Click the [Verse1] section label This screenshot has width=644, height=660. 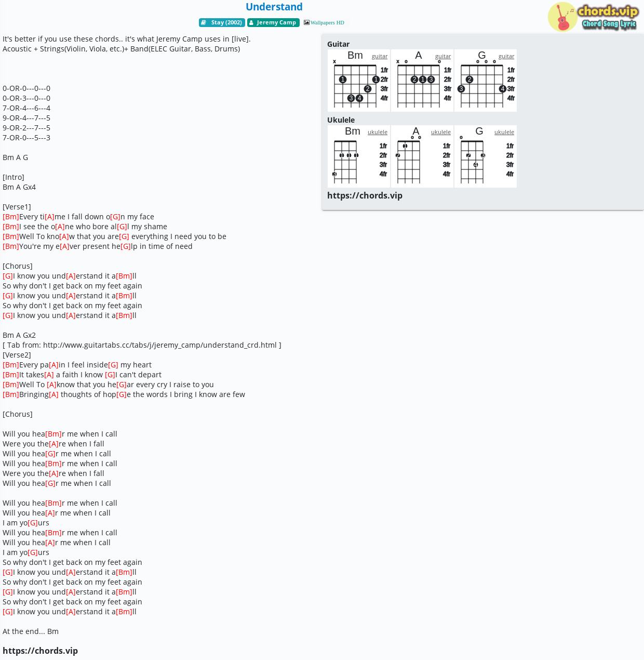click(17, 207)
